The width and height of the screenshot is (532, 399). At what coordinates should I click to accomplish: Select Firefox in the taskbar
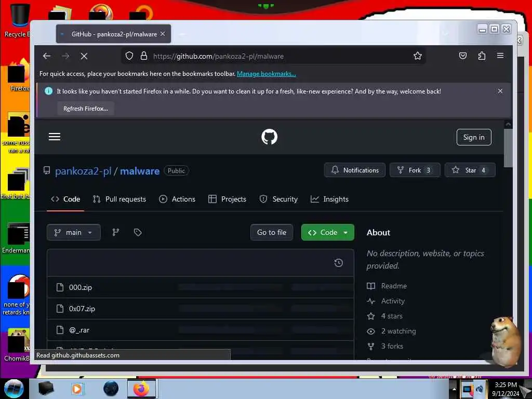coord(141,389)
